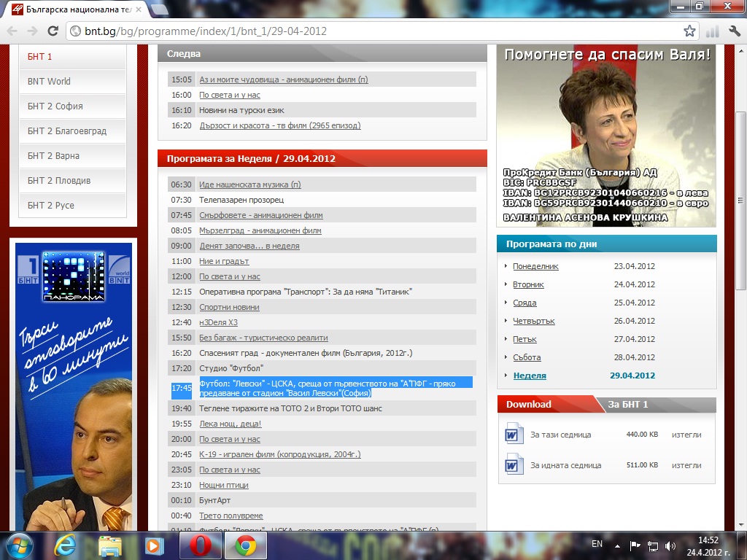This screenshot has width=747, height=560.
Task: Open Смърфовете анимационен филм link
Action: point(260,215)
